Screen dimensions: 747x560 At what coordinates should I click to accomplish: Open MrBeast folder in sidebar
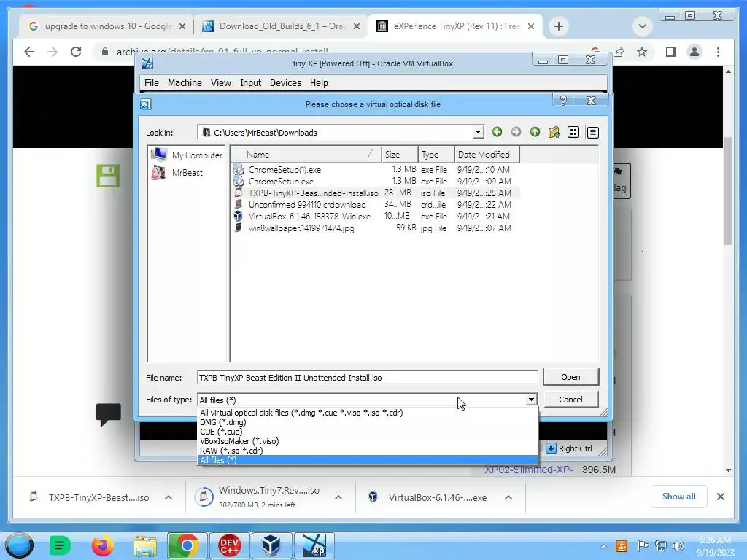tap(177, 172)
